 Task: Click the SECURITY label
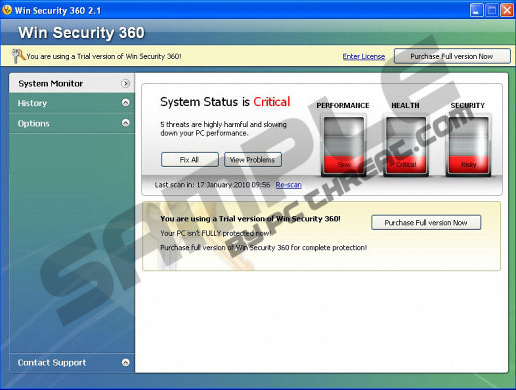[x=468, y=105]
